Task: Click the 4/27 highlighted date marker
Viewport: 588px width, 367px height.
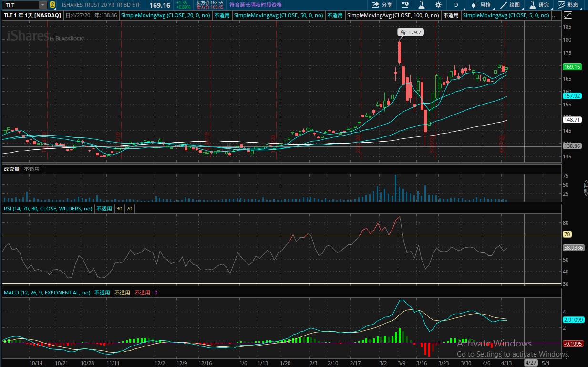Action: coord(530,363)
